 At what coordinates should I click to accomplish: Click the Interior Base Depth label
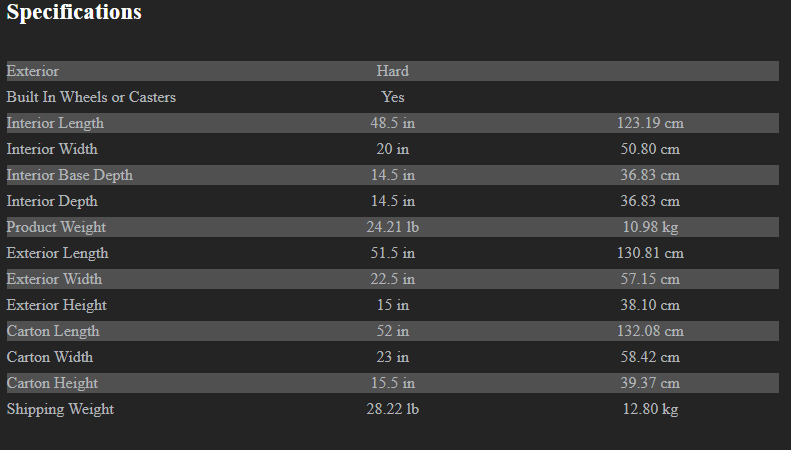tap(70, 175)
